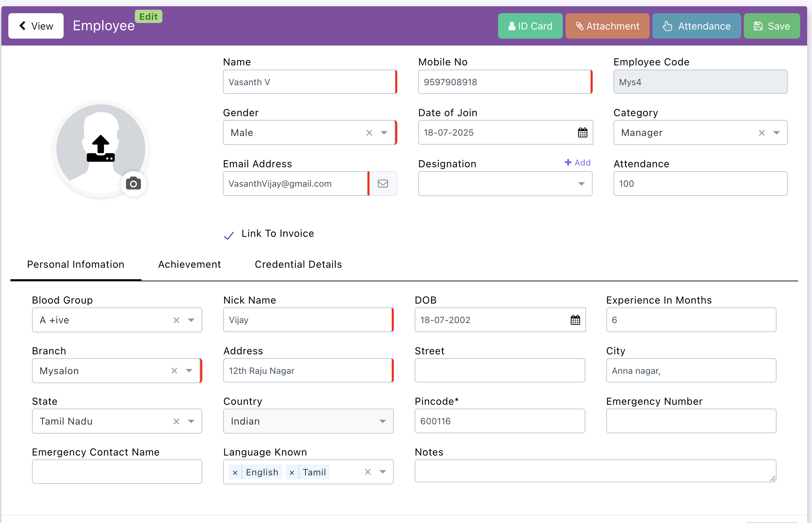Toggle the Link To Invoice checkbox

229,235
